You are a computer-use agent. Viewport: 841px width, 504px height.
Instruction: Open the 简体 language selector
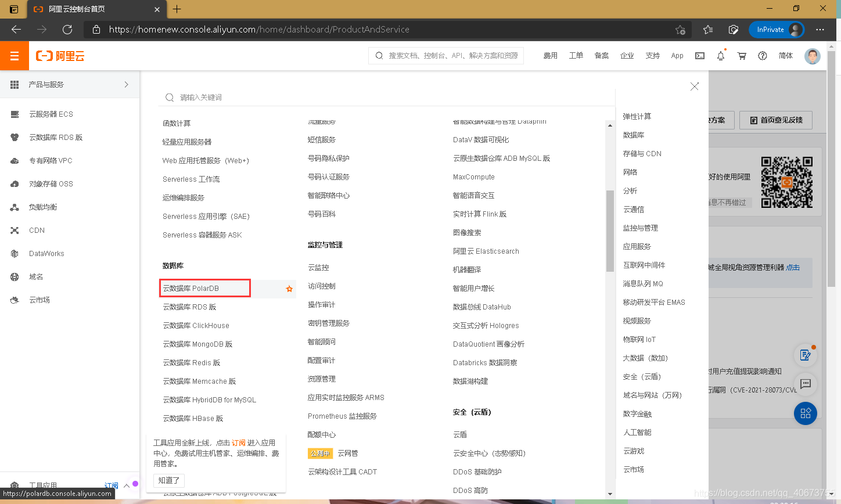pyautogui.click(x=786, y=56)
